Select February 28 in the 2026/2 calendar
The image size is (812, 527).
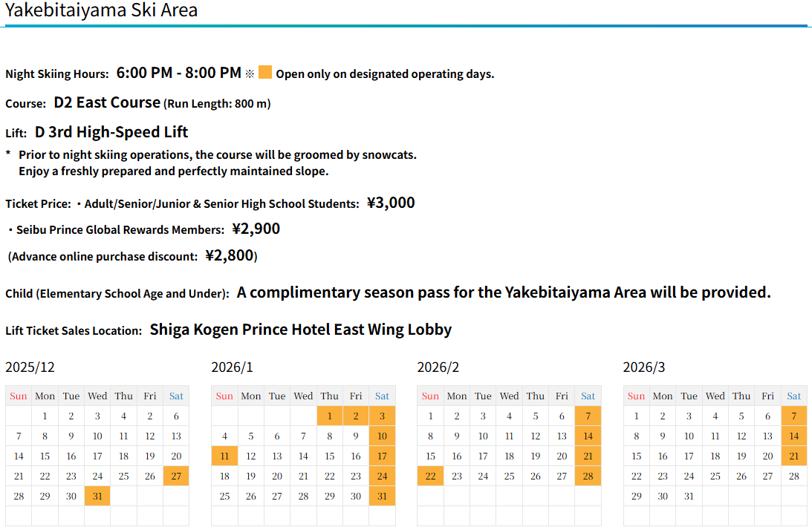pyautogui.click(x=588, y=476)
